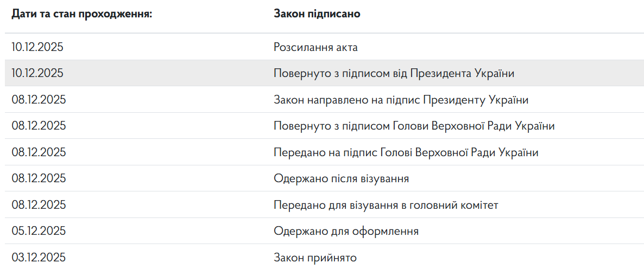Screen dimensions: 644x269
Task: Click "Передано для візування в головний комітет" entry
Action: pos(386,205)
